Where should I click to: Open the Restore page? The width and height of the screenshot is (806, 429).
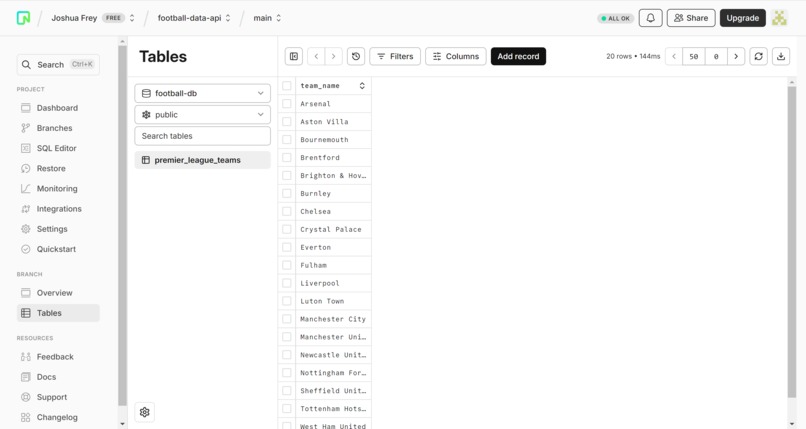[x=58, y=169]
